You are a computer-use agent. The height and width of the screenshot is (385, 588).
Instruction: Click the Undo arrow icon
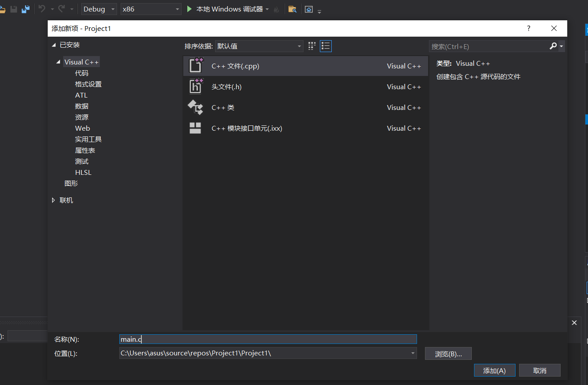pyautogui.click(x=42, y=9)
